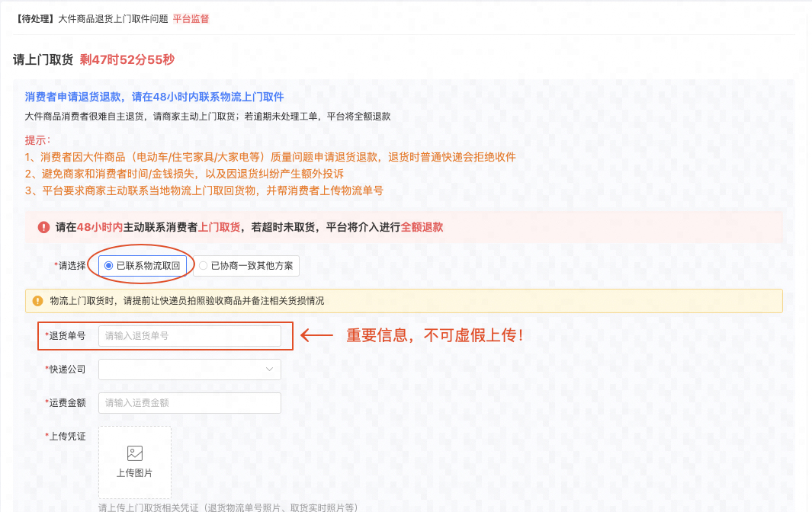This screenshot has height=512, width=812.
Task: Click the 剩47时52分55秒 countdown timer
Action: point(127,58)
